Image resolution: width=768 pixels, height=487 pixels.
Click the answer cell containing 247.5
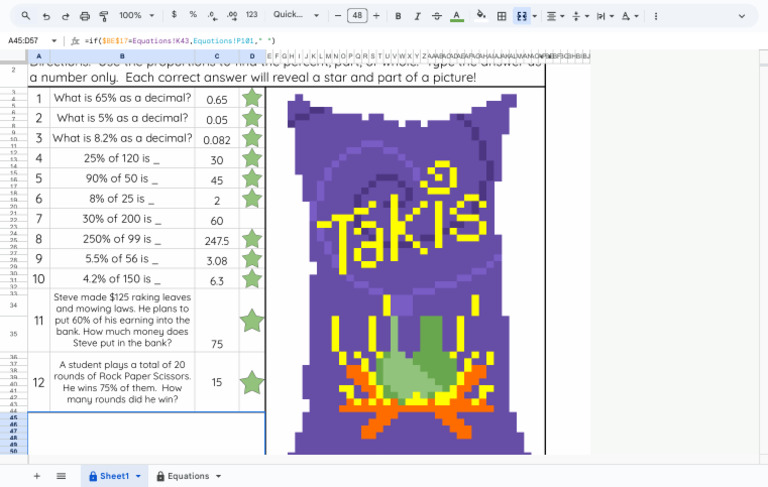tap(216, 241)
